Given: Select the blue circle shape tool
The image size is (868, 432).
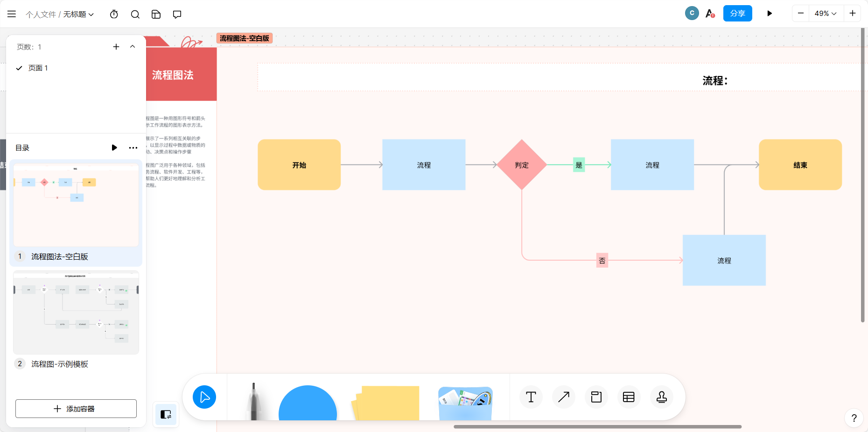Looking at the screenshot, I should point(308,403).
